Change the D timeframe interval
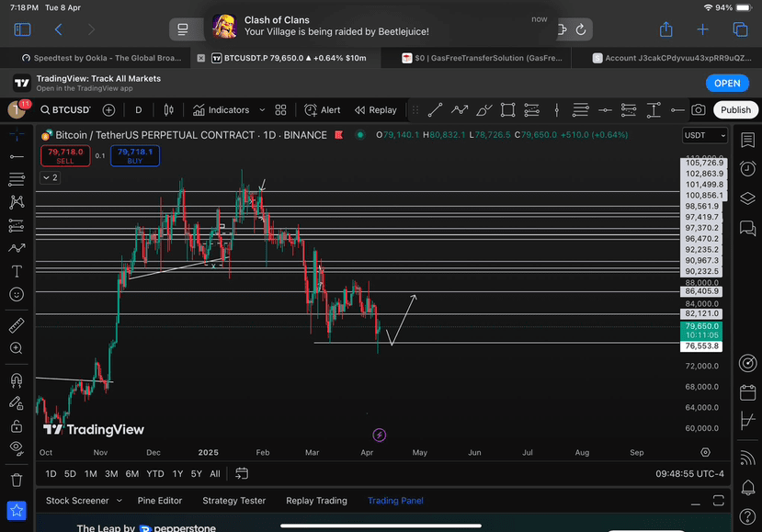The height and width of the screenshot is (532, 762). (x=139, y=110)
